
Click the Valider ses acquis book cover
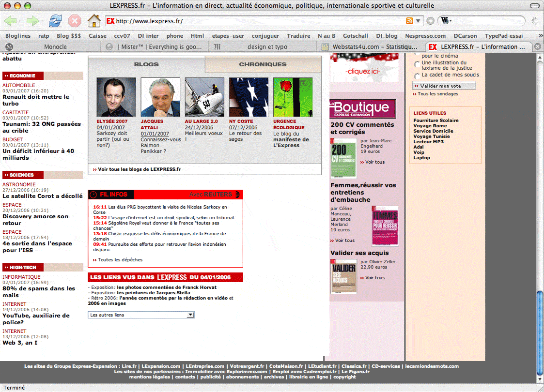pyautogui.click(x=343, y=277)
